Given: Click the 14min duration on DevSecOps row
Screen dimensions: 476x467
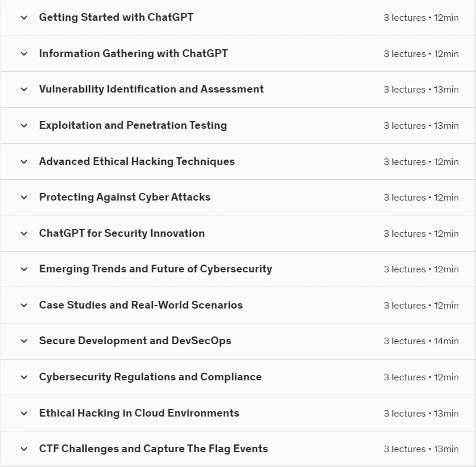Looking at the screenshot, I should click(446, 341).
